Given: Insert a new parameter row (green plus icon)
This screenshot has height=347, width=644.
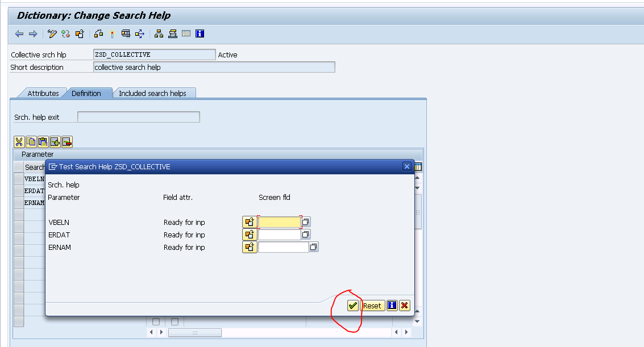Looking at the screenshot, I should pyautogui.click(x=55, y=142).
